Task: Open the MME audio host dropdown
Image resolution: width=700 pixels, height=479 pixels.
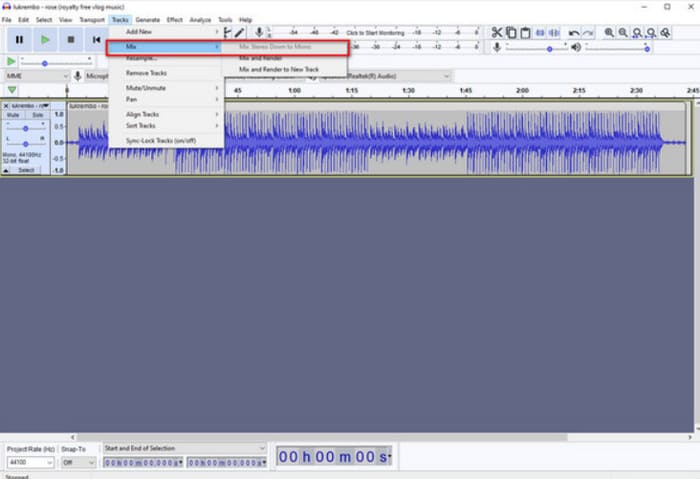Action: pyautogui.click(x=37, y=76)
